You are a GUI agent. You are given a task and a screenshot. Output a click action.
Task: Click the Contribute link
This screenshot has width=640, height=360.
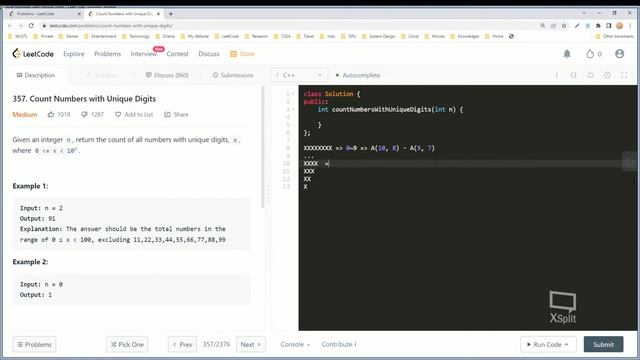(338, 344)
